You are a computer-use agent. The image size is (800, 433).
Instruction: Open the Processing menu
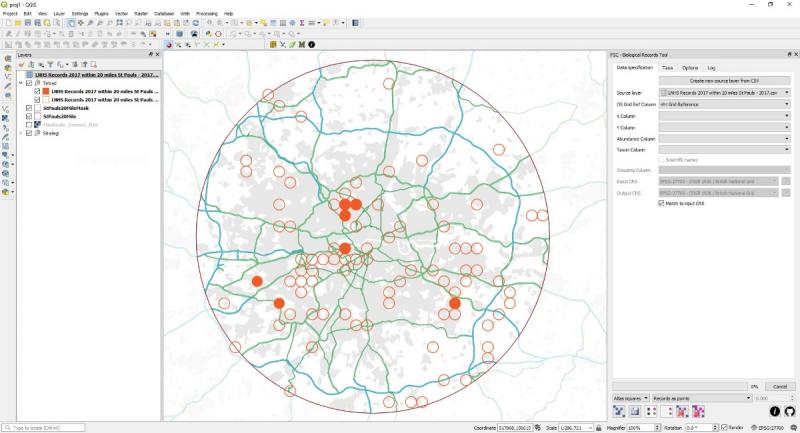tap(207, 14)
